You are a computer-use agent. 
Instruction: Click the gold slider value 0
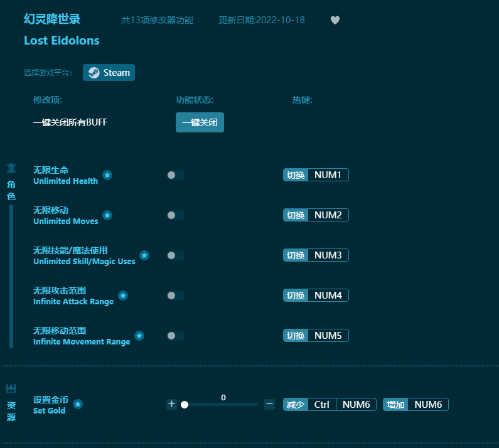223,397
